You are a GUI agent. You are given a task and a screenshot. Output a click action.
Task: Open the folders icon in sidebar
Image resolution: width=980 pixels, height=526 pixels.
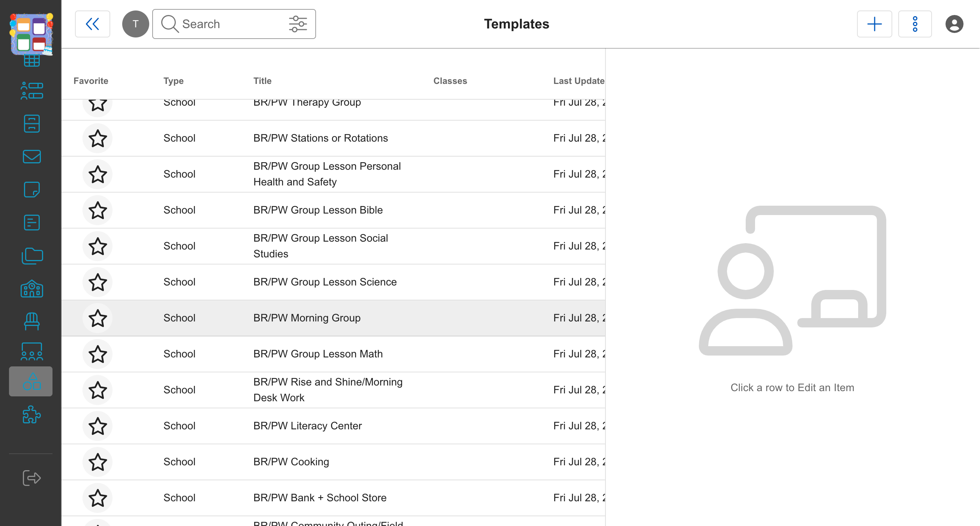[32, 256]
